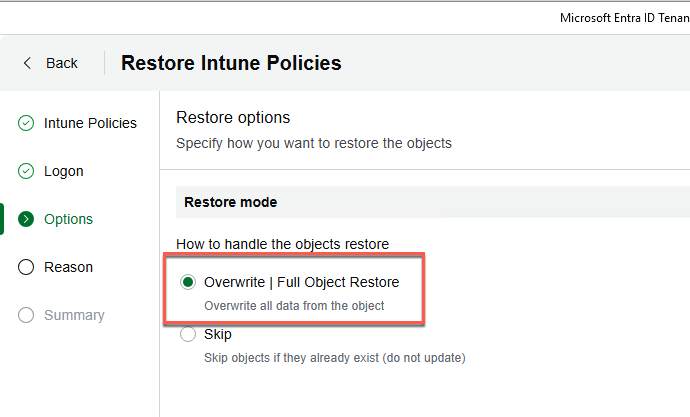Select the Options step label

[x=68, y=219]
